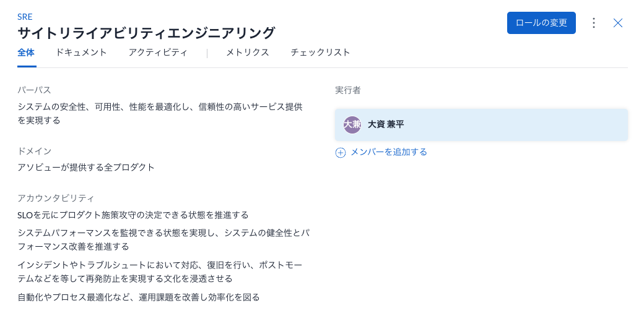Click the システムパフォーマンス accountability item
Screen dimensions: 644x316
coord(163,239)
